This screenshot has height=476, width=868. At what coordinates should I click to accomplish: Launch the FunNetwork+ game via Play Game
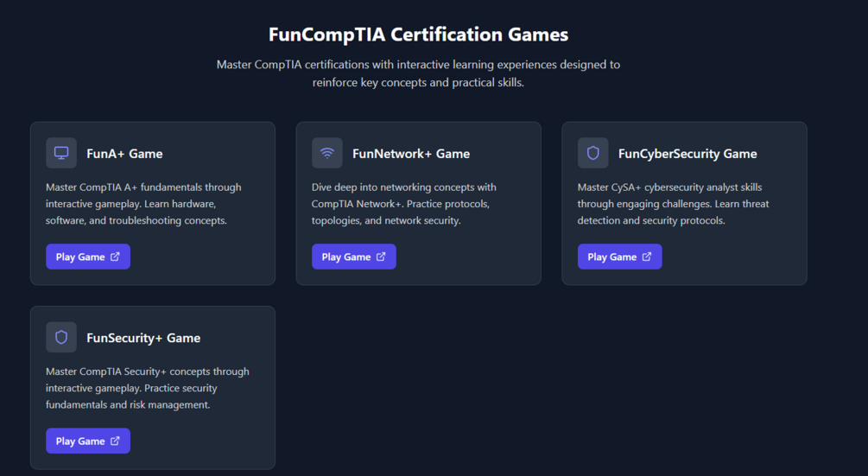point(346,257)
